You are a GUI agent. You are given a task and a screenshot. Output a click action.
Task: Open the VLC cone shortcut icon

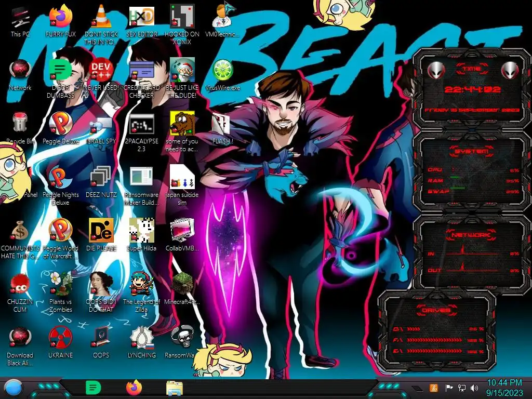pos(101,17)
